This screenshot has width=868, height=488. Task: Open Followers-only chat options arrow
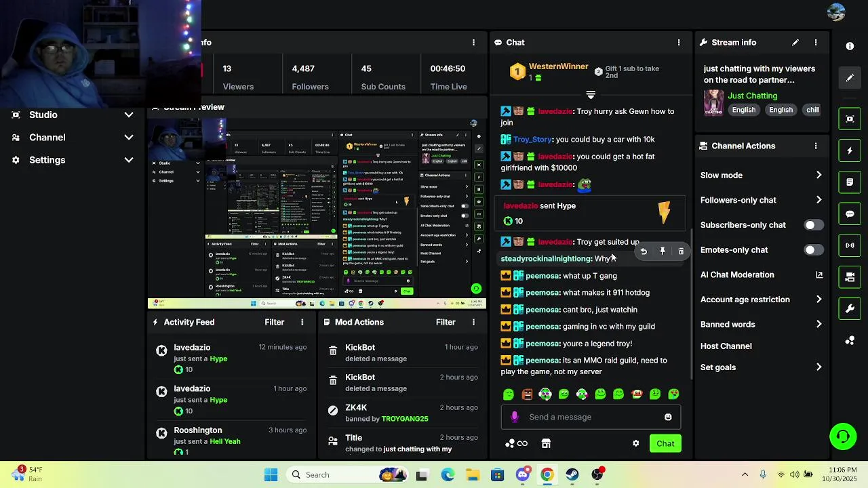pyautogui.click(x=818, y=200)
